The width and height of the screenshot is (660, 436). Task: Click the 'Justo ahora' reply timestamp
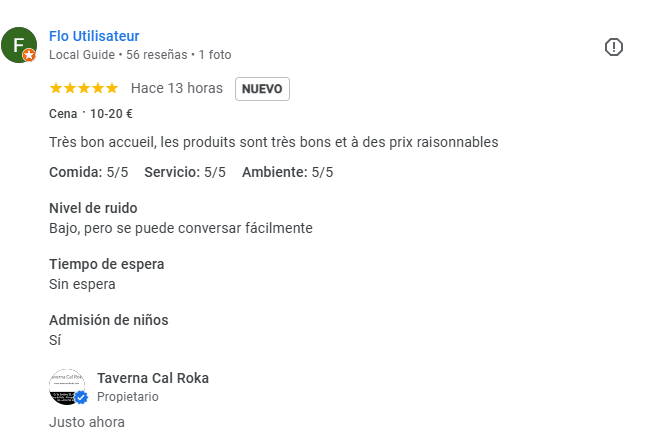coord(87,422)
